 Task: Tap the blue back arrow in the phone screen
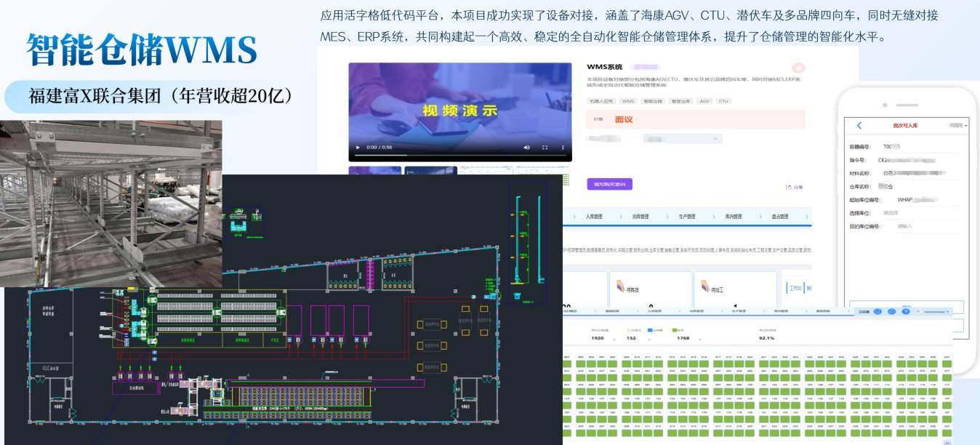[x=859, y=126]
